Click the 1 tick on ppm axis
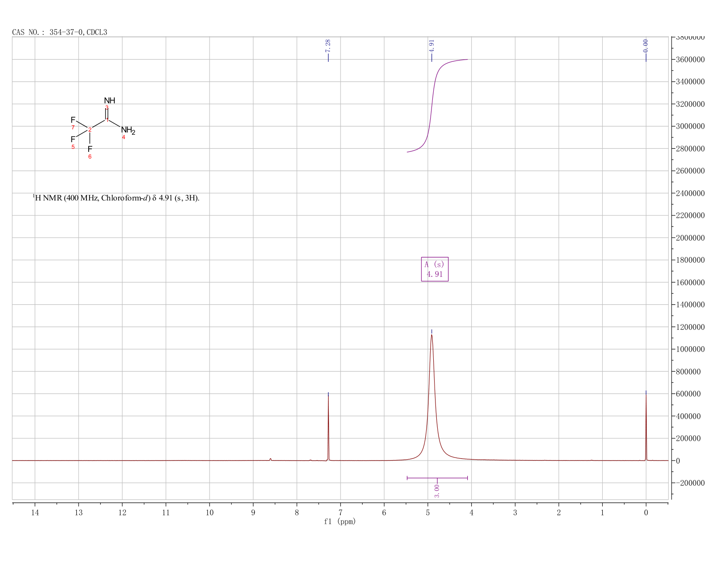 [x=602, y=513]
